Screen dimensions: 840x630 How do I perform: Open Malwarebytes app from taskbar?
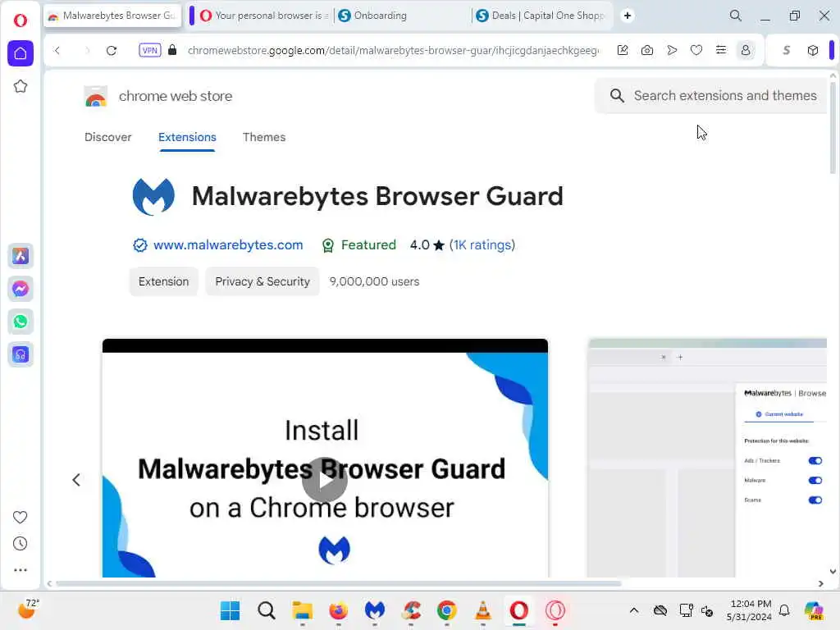pos(374,610)
